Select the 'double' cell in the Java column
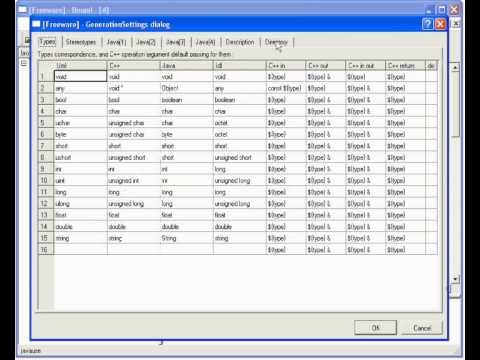 [186, 226]
